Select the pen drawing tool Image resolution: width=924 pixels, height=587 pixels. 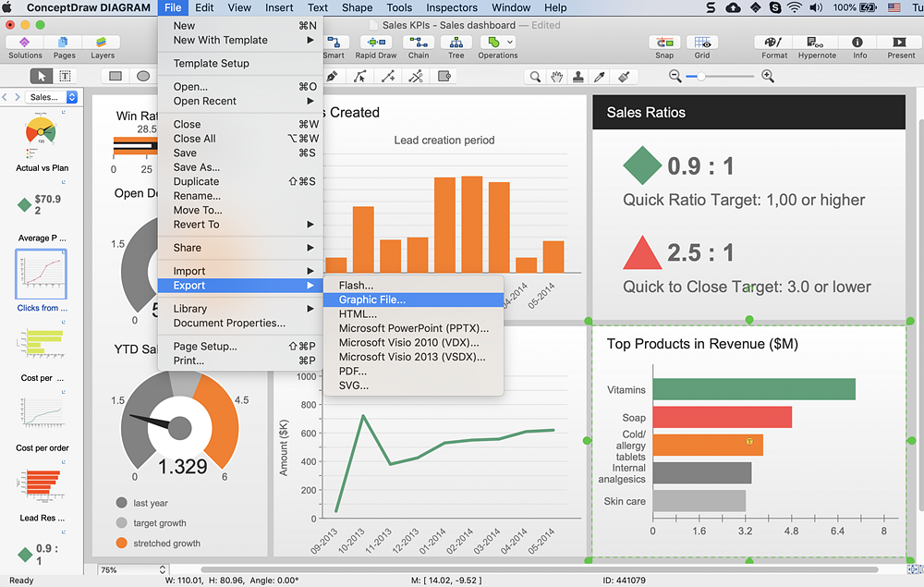click(x=332, y=76)
